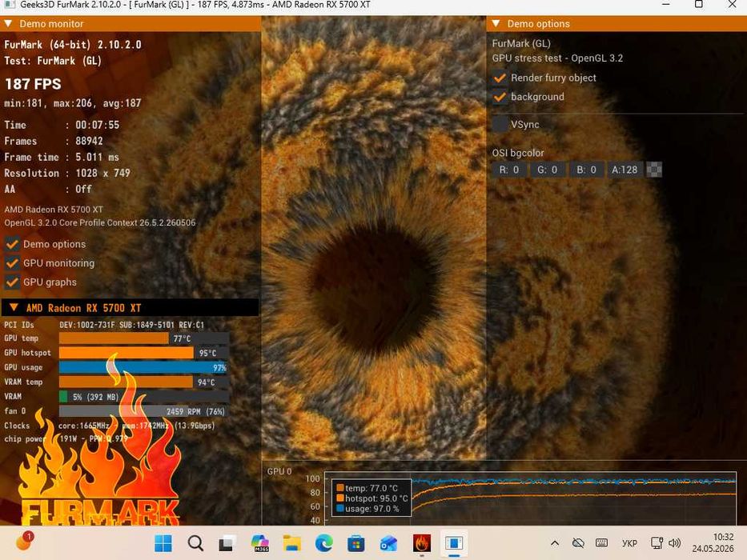Image resolution: width=747 pixels, height=560 pixels.
Task: Click the 187 FPS readout
Action: point(33,84)
